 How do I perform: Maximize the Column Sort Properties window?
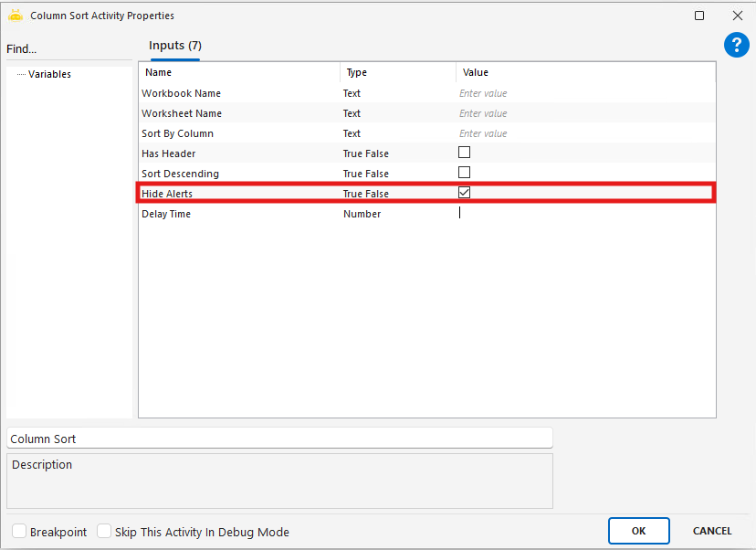pos(699,16)
